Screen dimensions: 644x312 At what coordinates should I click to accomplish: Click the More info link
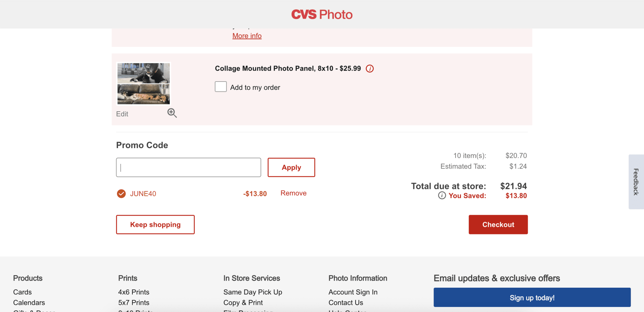point(247,36)
